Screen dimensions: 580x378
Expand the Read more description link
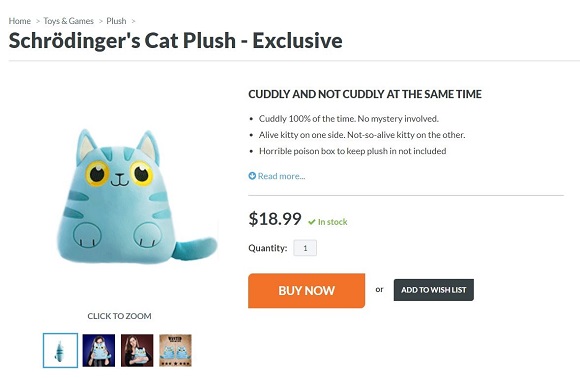[281, 176]
